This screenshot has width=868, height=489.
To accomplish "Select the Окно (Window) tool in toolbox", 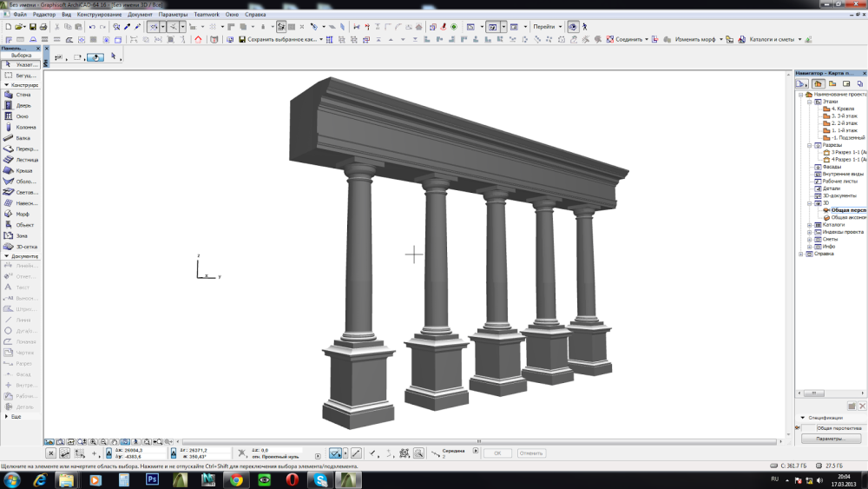I will coord(21,116).
